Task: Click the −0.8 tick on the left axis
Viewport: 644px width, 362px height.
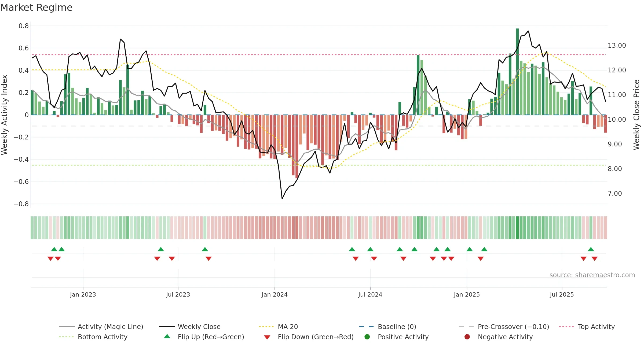Action: point(21,204)
